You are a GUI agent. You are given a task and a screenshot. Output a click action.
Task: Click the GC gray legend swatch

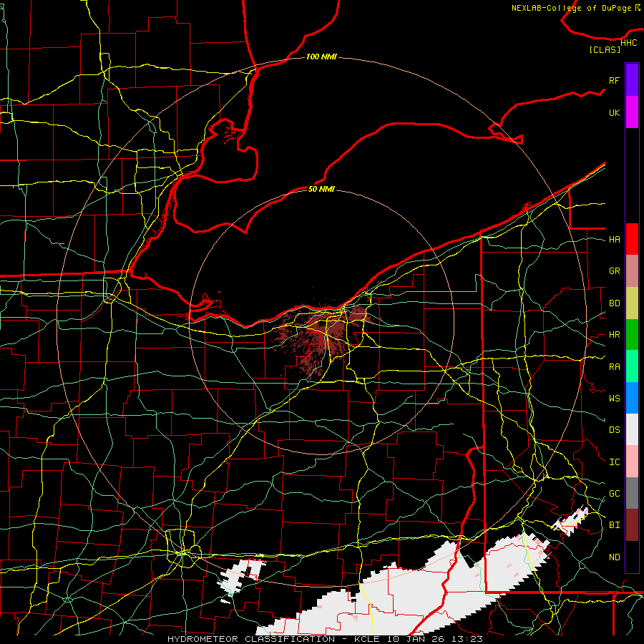pyautogui.click(x=632, y=493)
